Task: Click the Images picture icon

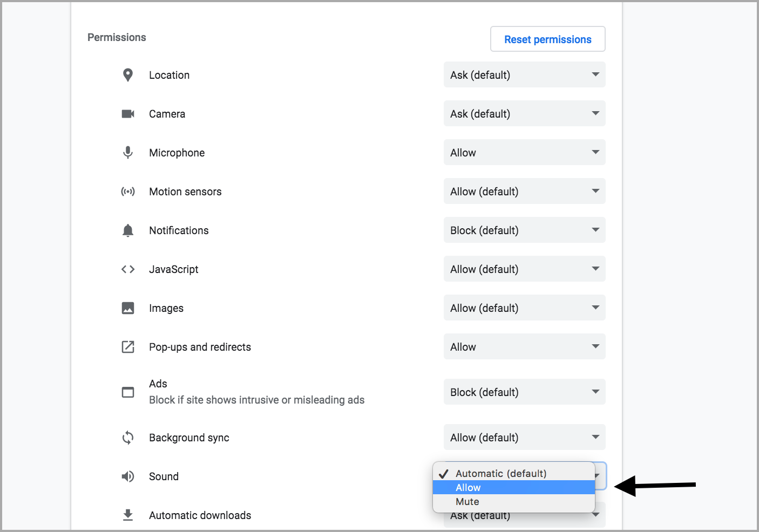Action: pos(128,308)
